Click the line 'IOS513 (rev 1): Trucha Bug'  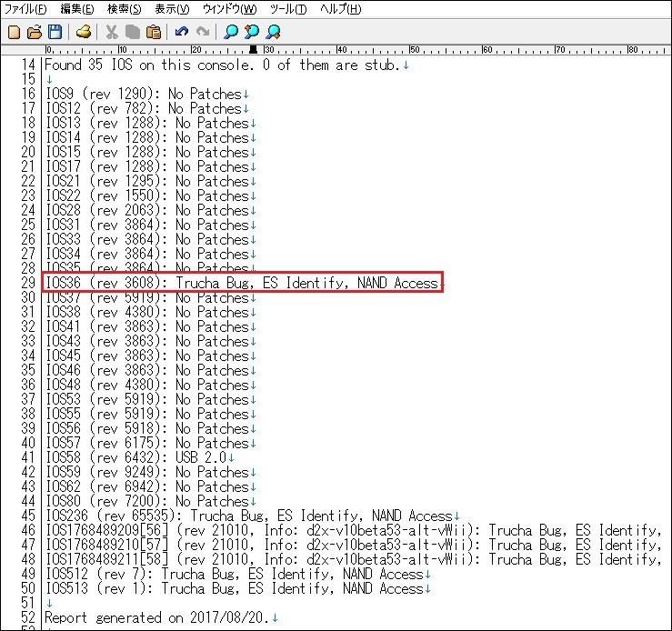(238, 588)
